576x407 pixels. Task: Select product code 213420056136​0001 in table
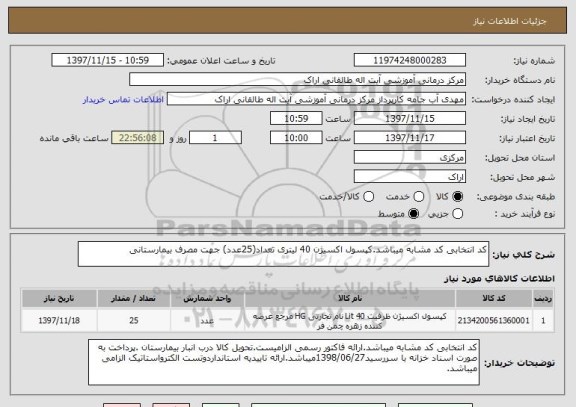click(494, 321)
